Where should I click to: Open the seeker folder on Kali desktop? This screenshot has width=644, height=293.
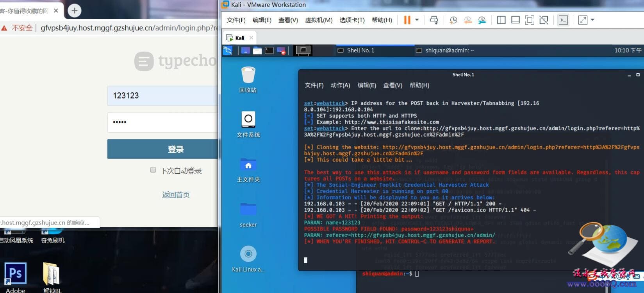pyautogui.click(x=248, y=214)
